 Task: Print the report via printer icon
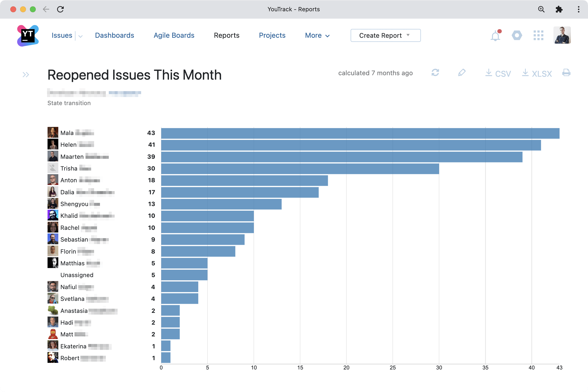point(566,73)
